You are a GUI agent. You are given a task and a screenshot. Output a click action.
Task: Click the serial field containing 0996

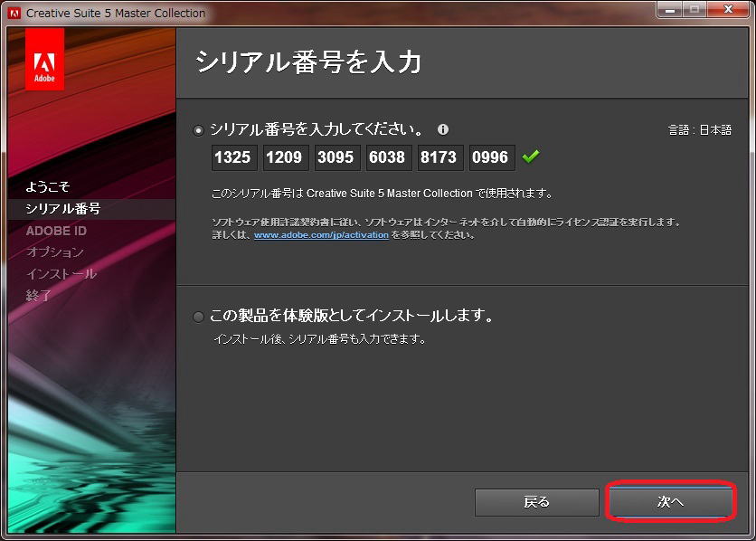pyautogui.click(x=492, y=157)
